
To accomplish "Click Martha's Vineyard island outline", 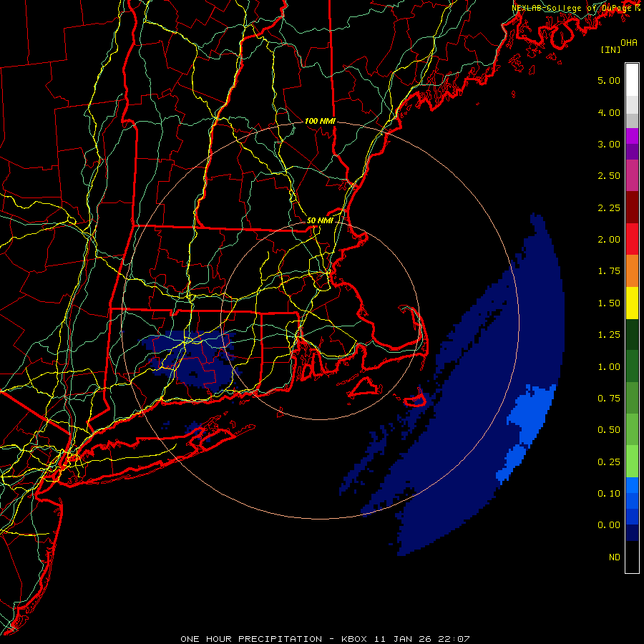I will point(365,388).
